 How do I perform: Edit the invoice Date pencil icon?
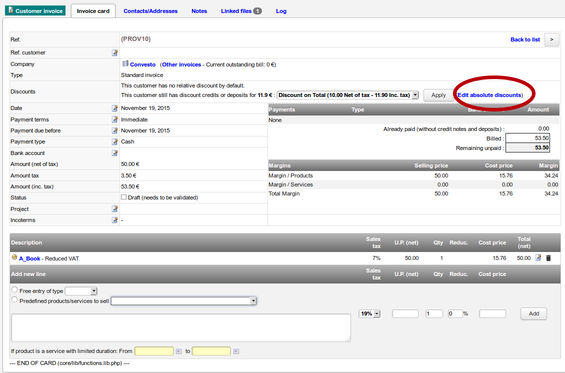click(115, 108)
